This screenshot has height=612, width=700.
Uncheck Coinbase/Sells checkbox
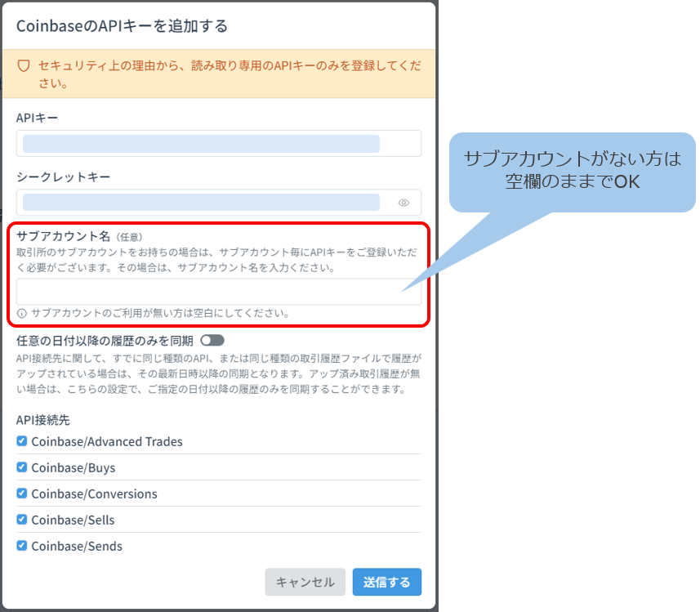pos(21,520)
